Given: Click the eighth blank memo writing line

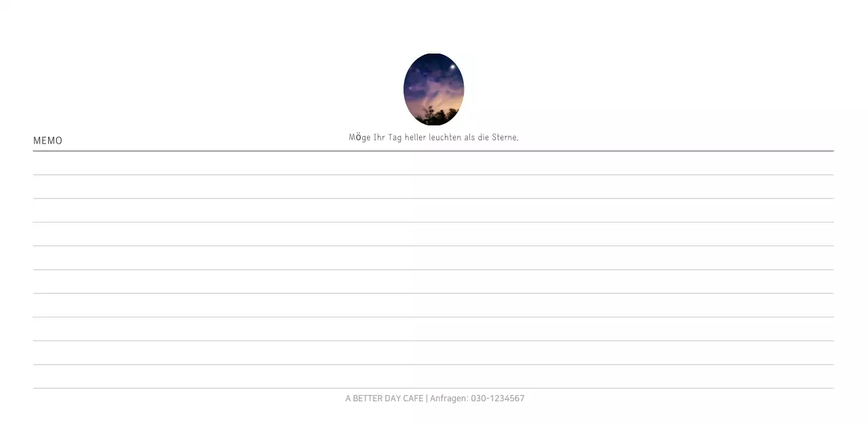Looking at the screenshot, I should point(433,329).
